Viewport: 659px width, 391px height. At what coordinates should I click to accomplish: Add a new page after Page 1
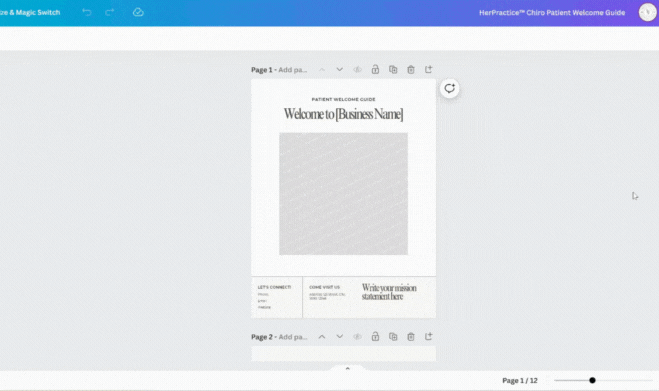428,69
